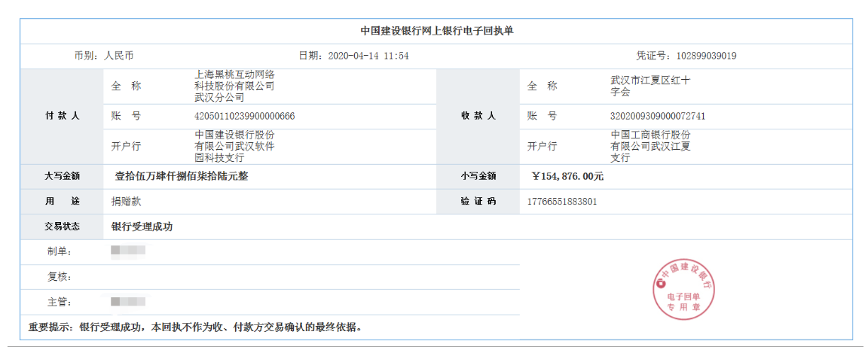Click the payer's bank 中国建设银行股份有限公司武汉软件园科技支行
The height and width of the screenshot is (353, 868).
(234, 146)
